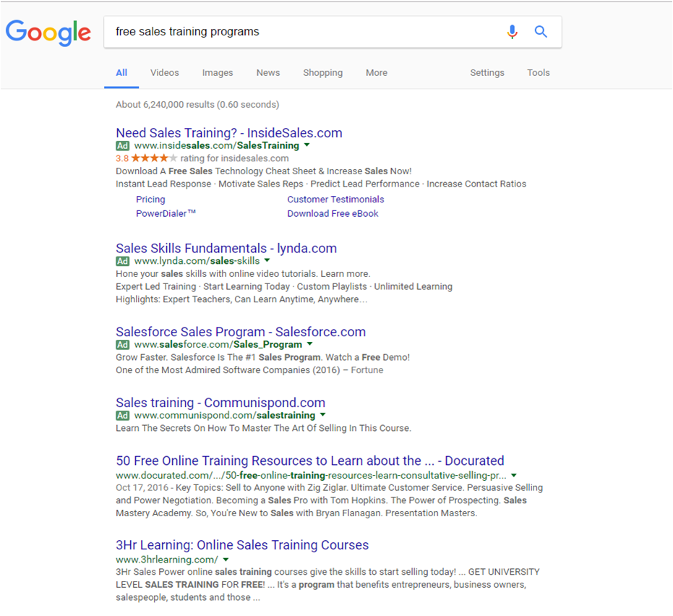Open the Customer Testimonials sitelink
673x616 pixels.
point(335,200)
